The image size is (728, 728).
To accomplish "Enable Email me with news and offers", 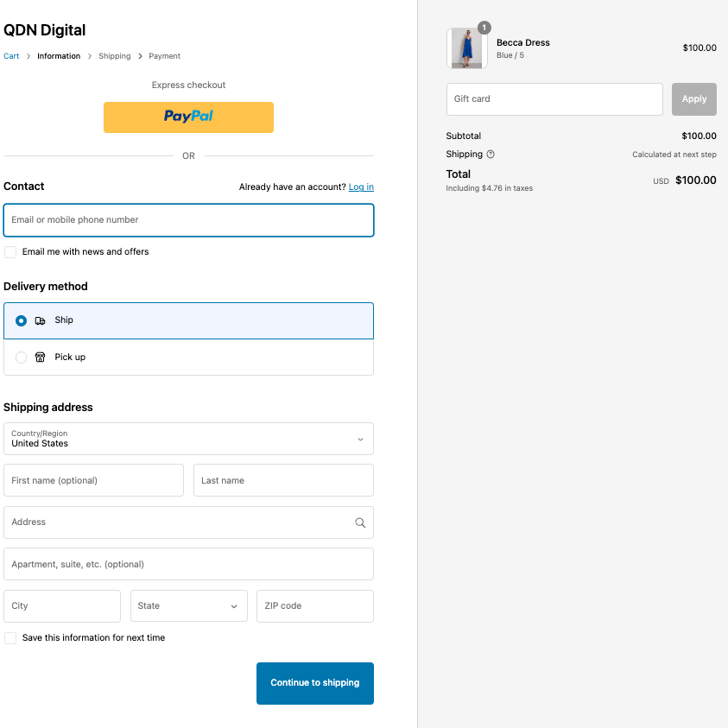I will (x=10, y=252).
